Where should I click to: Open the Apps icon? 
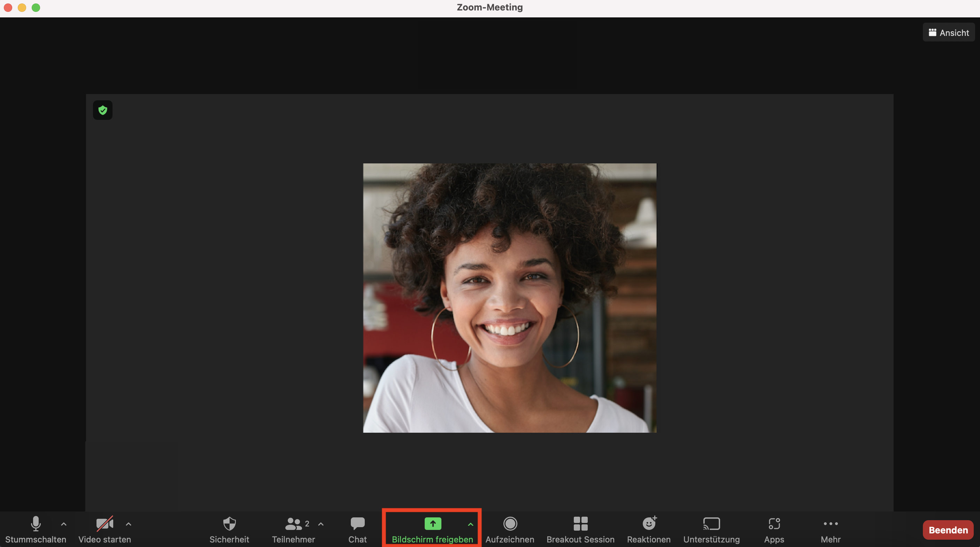[774, 523]
